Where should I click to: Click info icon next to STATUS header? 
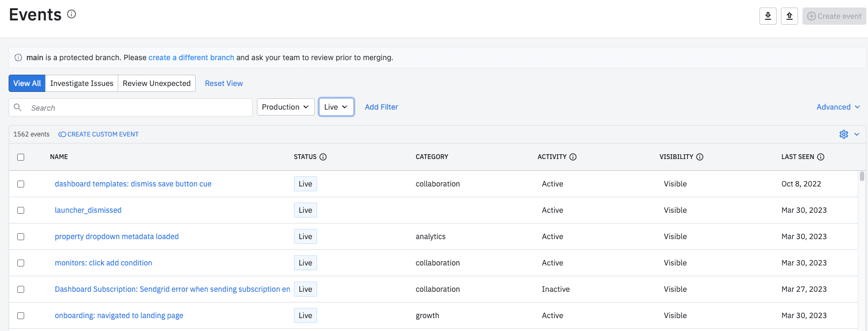[x=323, y=157]
